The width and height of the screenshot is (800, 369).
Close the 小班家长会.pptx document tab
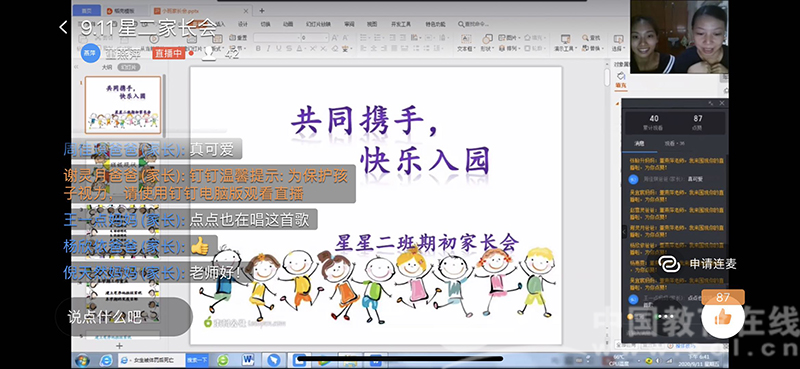[246, 10]
